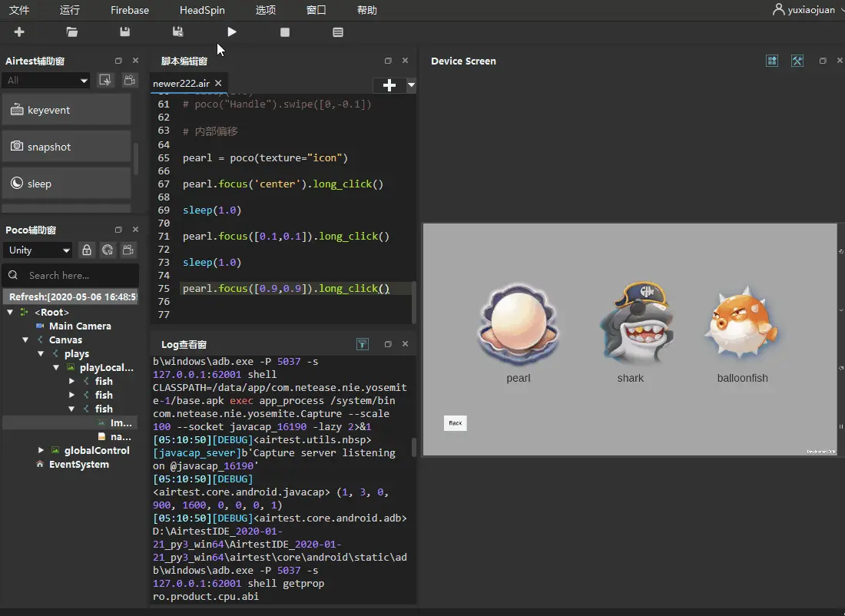Click the Poco search input field

(x=81, y=275)
